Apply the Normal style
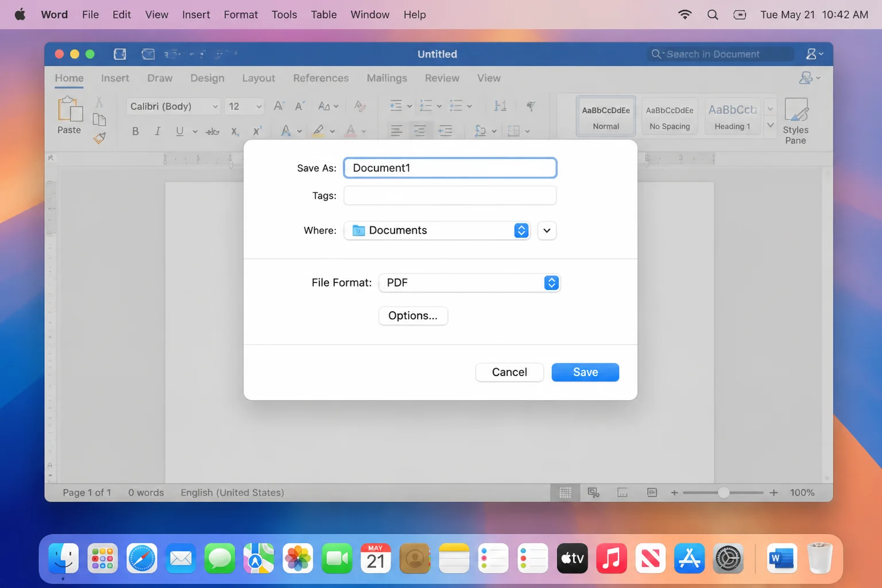The image size is (882, 588). [606, 117]
